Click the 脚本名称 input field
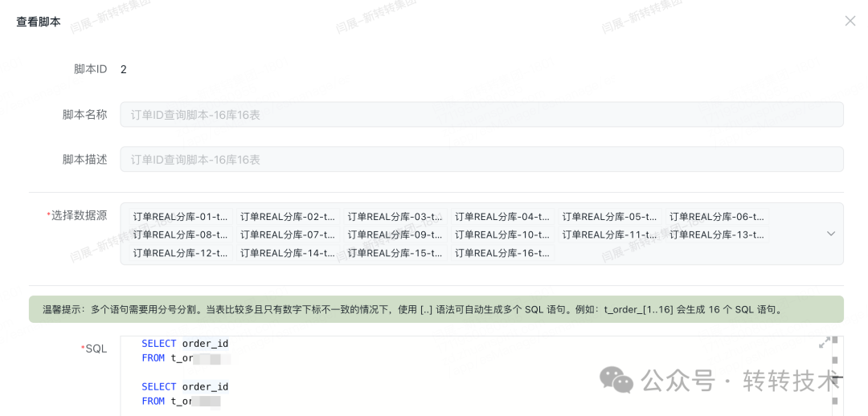The height and width of the screenshot is (416, 868). [x=481, y=115]
